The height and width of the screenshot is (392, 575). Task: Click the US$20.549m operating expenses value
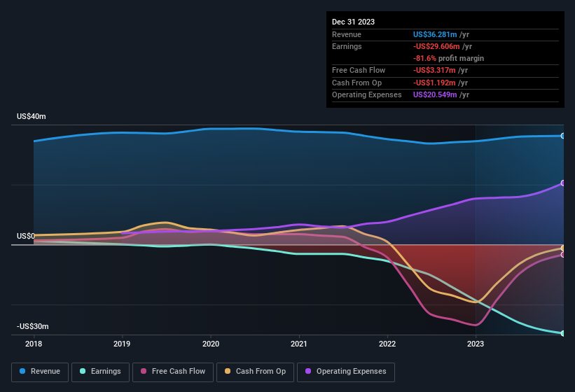[435, 95]
